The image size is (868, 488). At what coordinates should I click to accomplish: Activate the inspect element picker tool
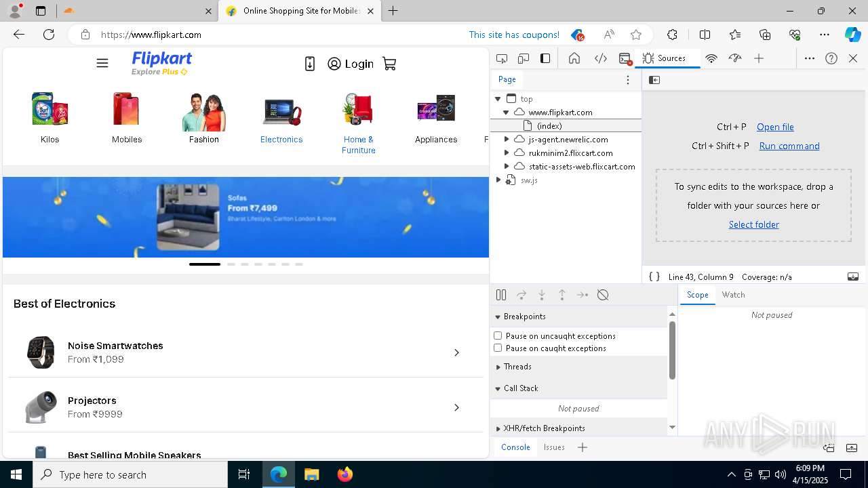(502, 58)
